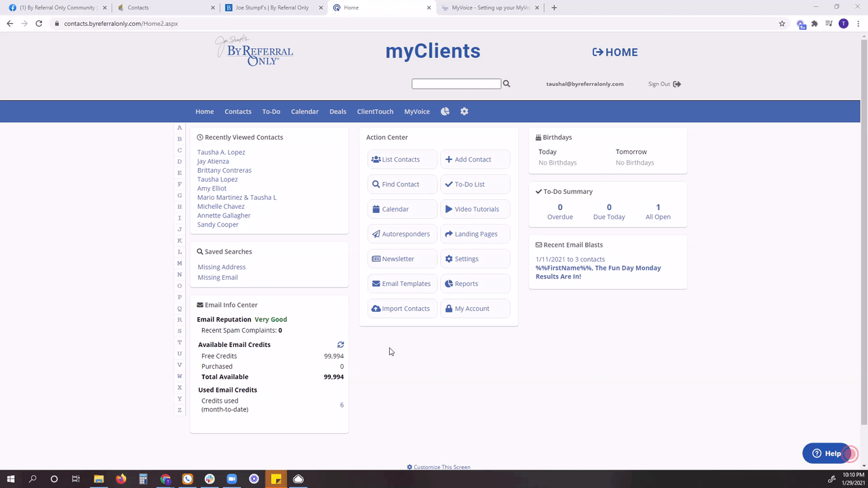Open the settings gear icon in navbar
The height and width of the screenshot is (488, 868).
pyautogui.click(x=465, y=111)
